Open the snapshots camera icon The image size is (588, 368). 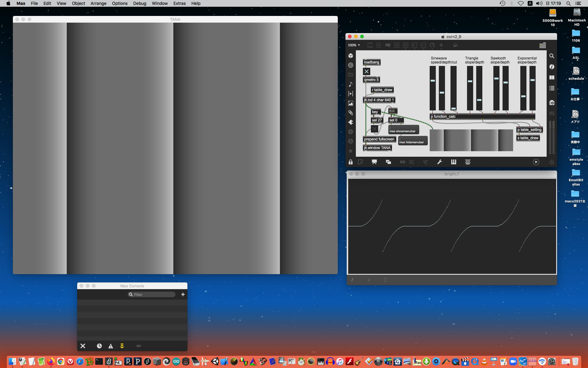point(552,103)
